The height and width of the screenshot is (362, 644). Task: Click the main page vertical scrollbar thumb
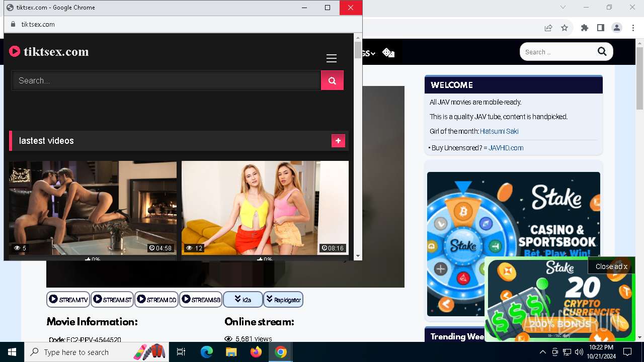pos(639,79)
